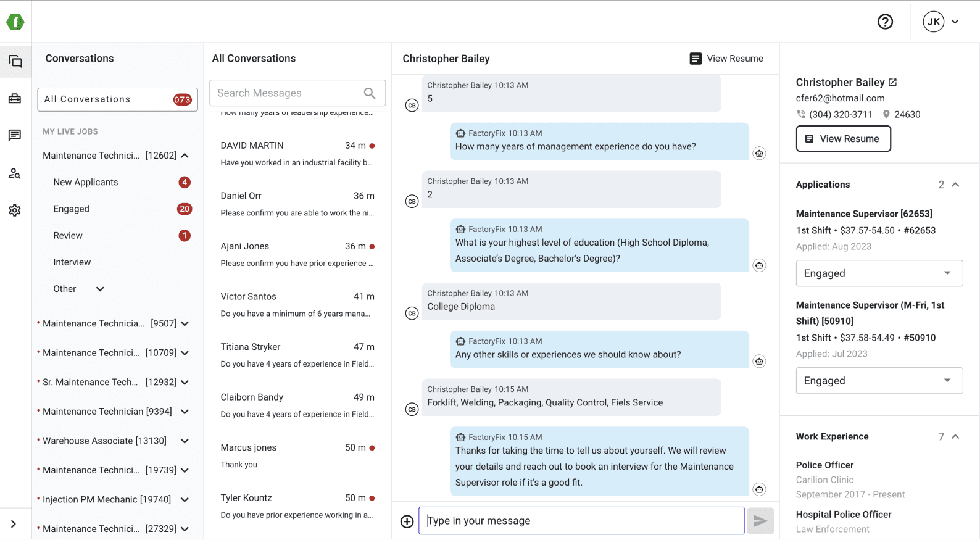Open the candidate search sidebar icon

15,173
